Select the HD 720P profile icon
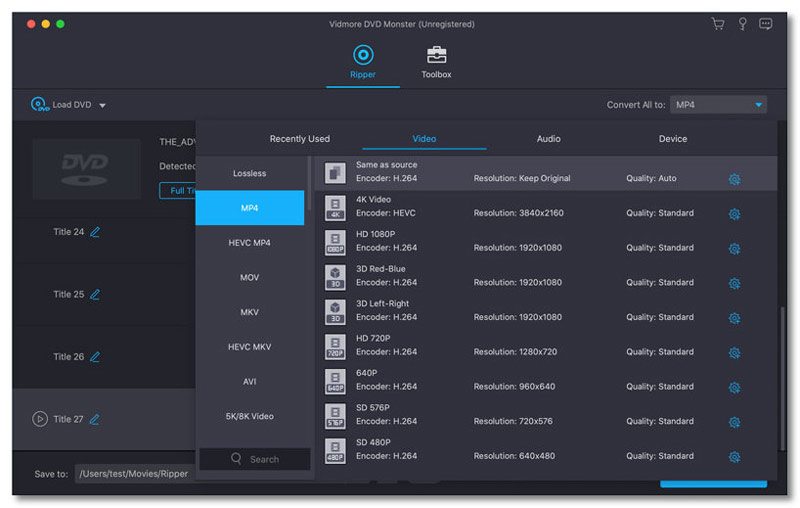Screen dimensions: 800x508 click(x=335, y=346)
